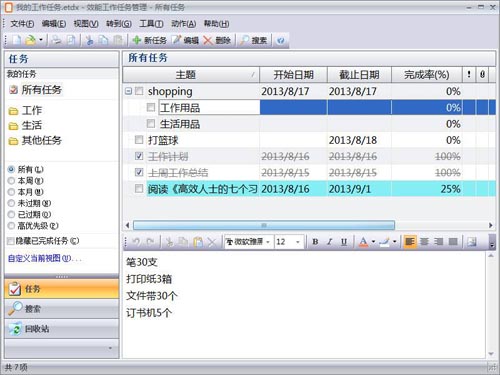Select the 本周 radio filter
The image size is (500, 375).
pos(11,181)
